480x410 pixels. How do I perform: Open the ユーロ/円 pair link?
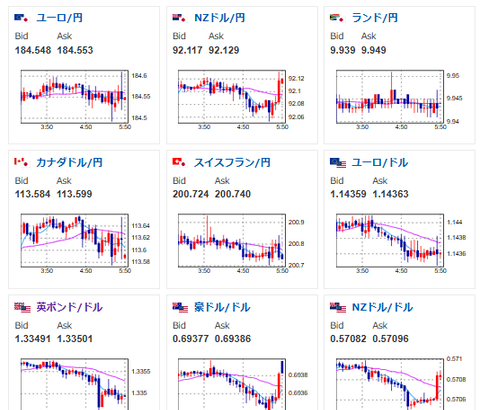point(59,18)
